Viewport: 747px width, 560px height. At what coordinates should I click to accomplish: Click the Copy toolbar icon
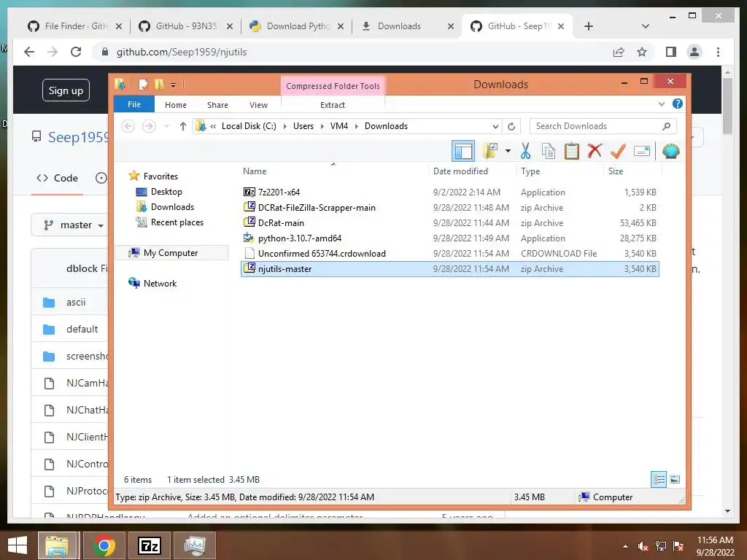[x=549, y=151]
